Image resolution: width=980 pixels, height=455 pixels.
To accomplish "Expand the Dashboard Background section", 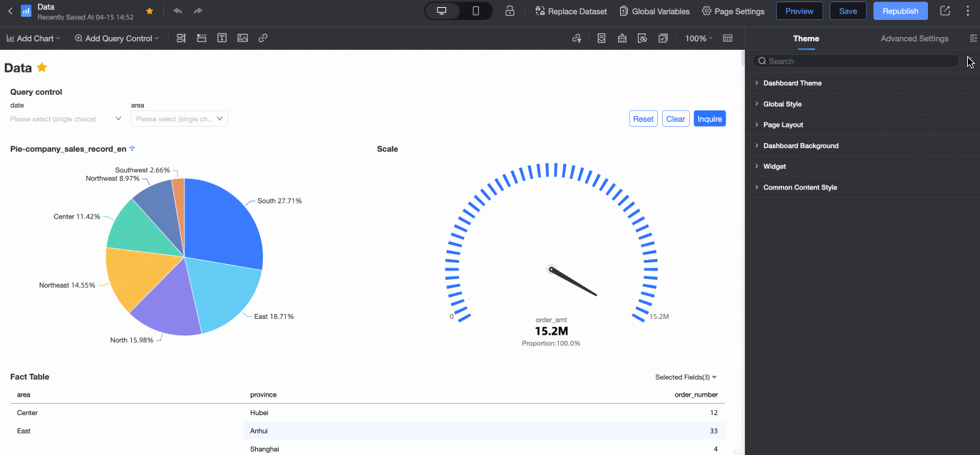I will pos(862,145).
